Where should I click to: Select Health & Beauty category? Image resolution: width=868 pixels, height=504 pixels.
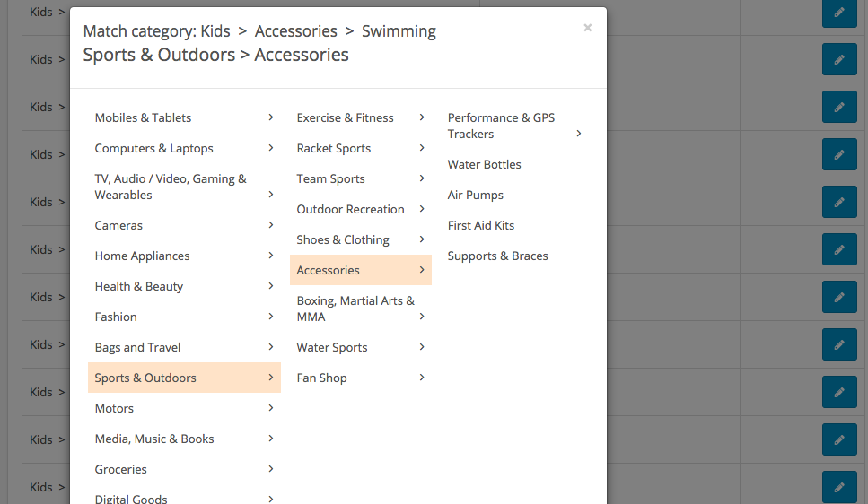point(139,286)
